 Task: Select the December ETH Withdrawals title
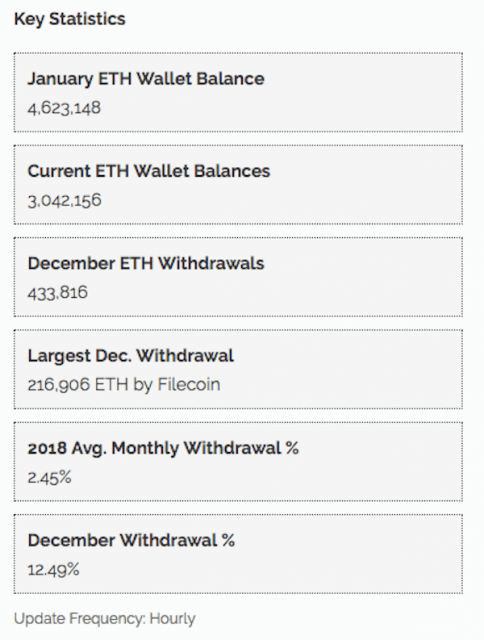146,263
